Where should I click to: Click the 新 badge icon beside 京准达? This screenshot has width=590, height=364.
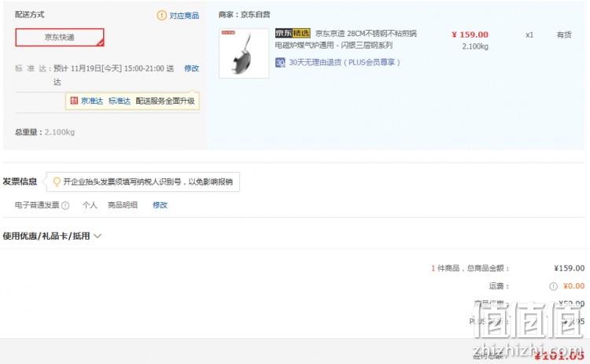[74, 101]
